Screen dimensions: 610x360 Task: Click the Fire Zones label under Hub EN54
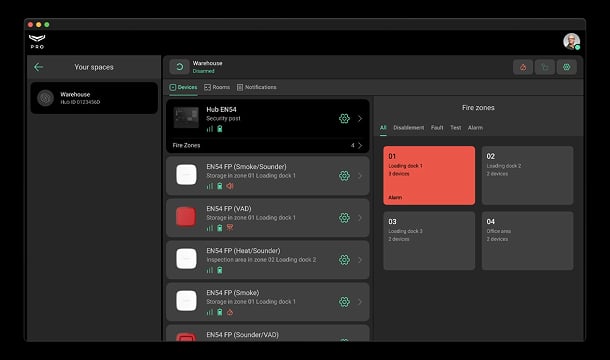point(186,145)
